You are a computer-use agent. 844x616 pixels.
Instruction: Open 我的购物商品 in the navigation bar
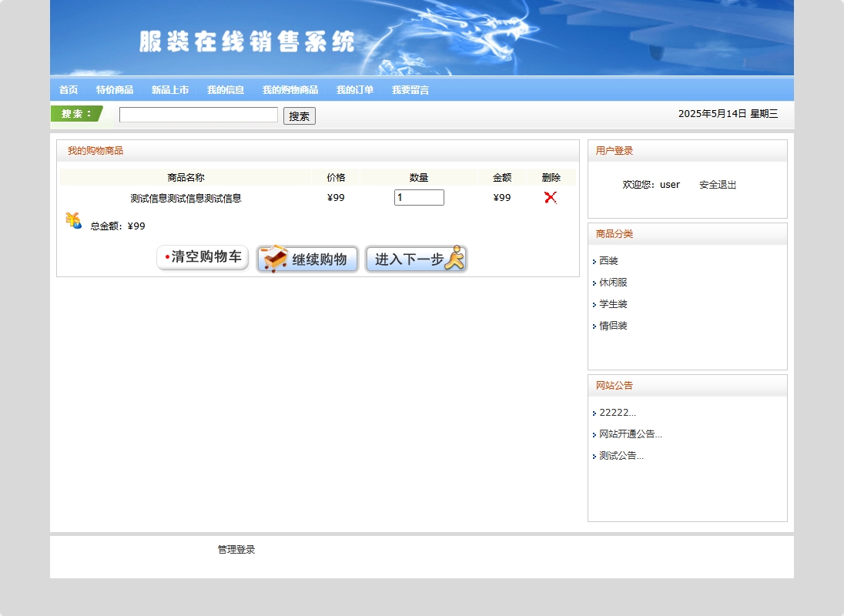click(290, 90)
